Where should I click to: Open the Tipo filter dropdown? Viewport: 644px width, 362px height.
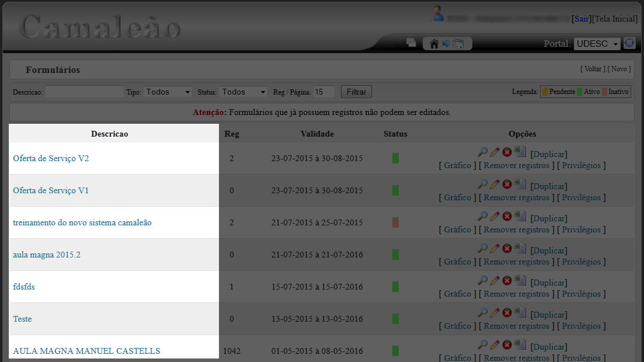point(168,92)
